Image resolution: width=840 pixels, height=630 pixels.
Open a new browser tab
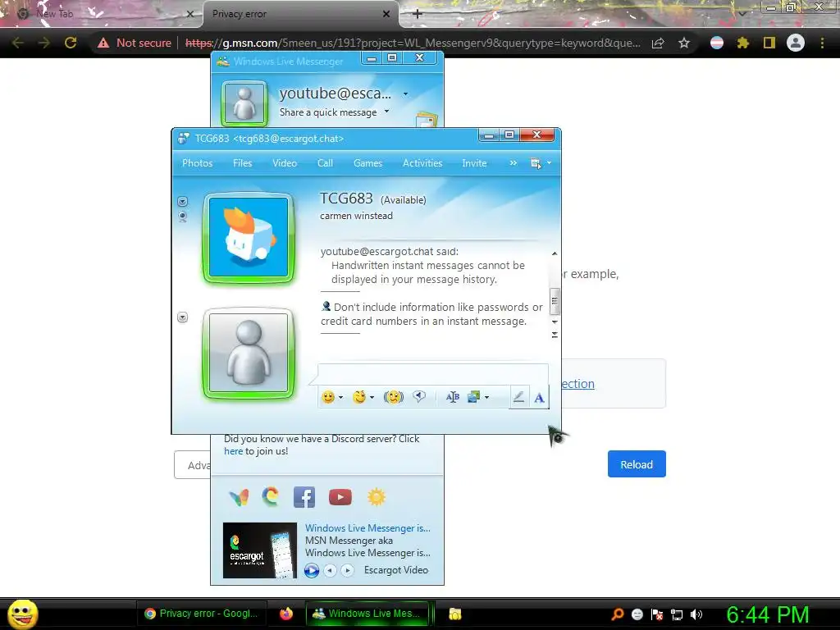[418, 14]
